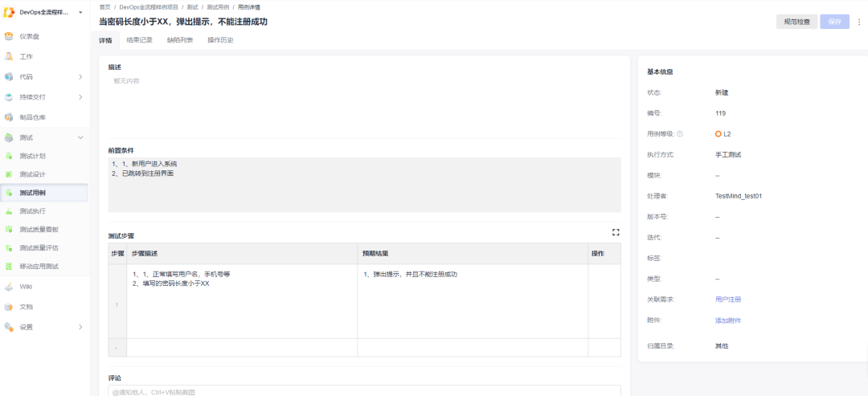868x396 pixels.
Task: Click the 描述 content field
Action: [x=364, y=102]
